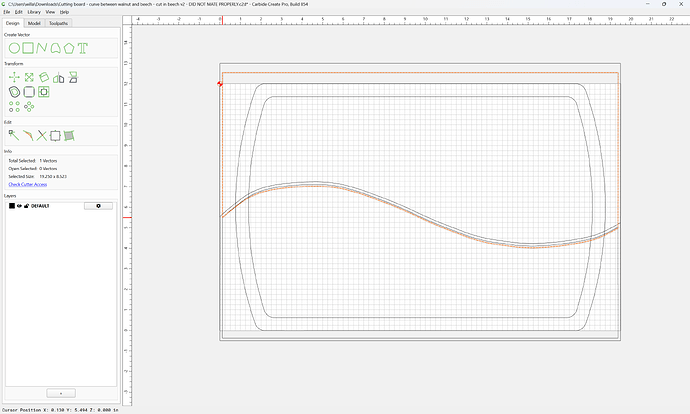Minimize the Carbide Create window
The width and height of the screenshot is (690, 414).
(648, 4)
